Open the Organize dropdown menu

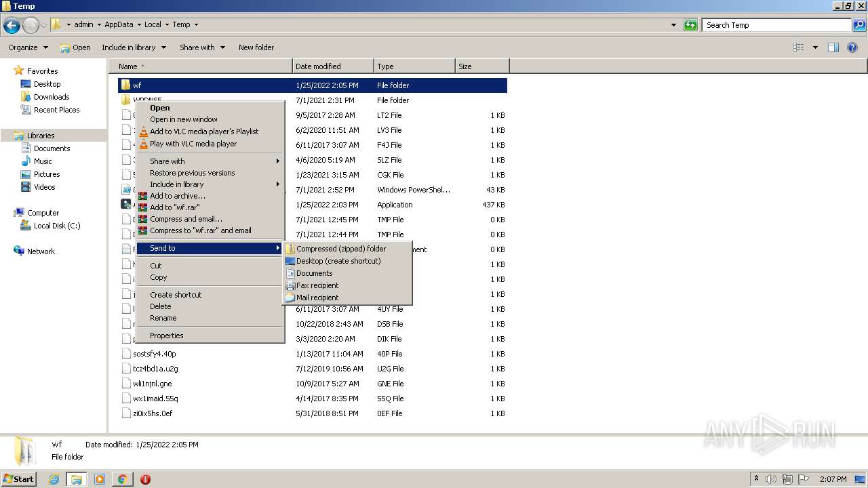click(x=28, y=47)
